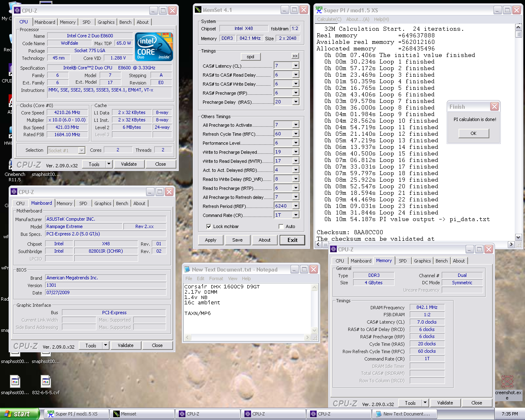Click Validate in the CPU-Z Memory window

click(445, 403)
